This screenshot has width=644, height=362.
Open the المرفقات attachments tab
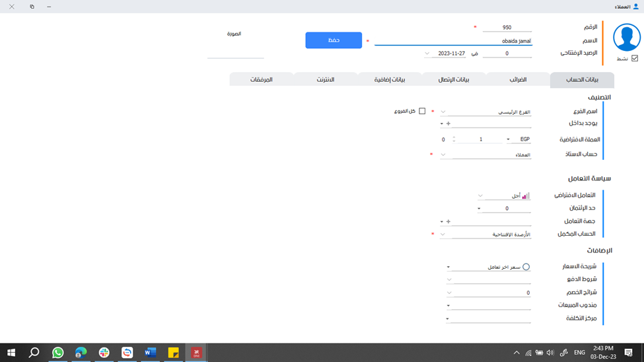261,79
